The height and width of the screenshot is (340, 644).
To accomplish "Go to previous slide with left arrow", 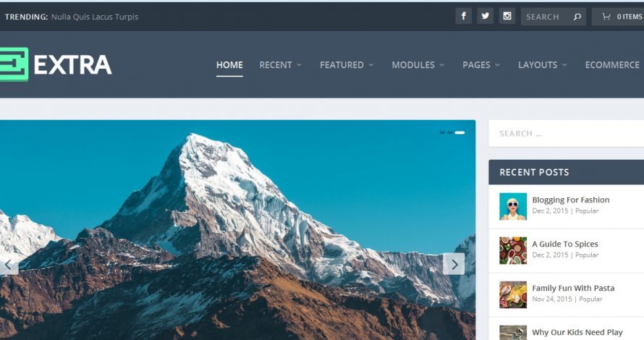I will (x=8, y=264).
